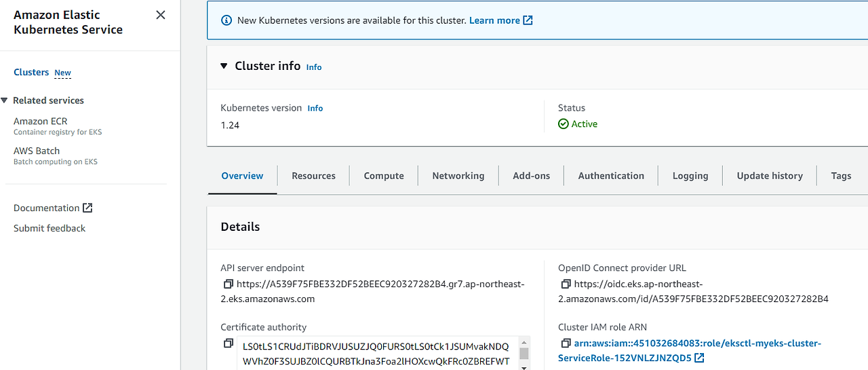This screenshot has width=868, height=370.
Task: Open the eksctl-myeks cluster ServiceRole link
Action: [689, 344]
